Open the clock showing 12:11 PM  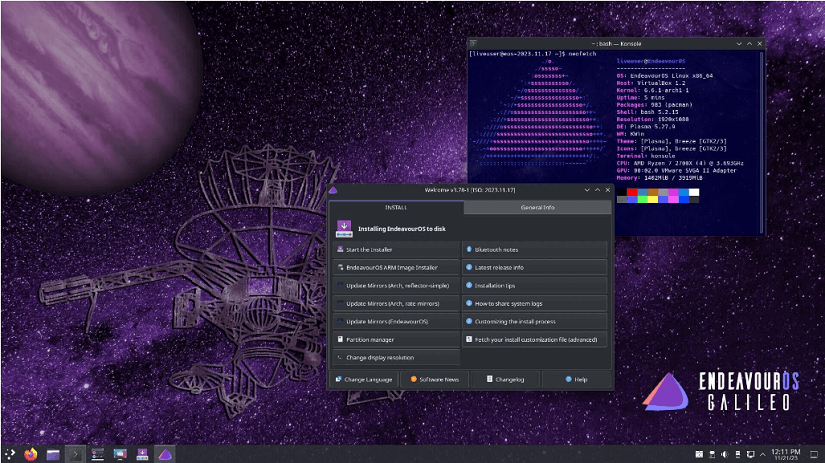pos(786,455)
